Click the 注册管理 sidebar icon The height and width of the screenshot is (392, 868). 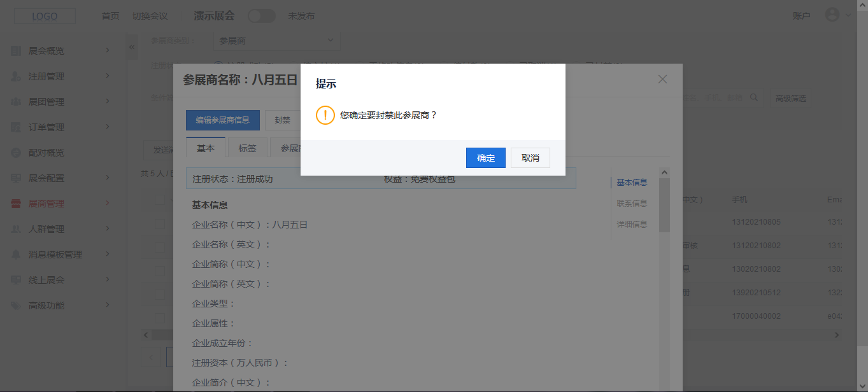pos(16,76)
